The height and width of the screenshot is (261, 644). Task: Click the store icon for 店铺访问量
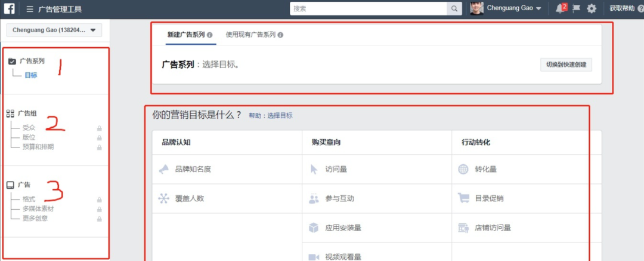pos(463,228)
